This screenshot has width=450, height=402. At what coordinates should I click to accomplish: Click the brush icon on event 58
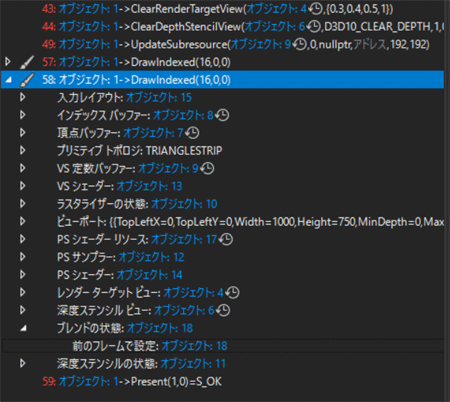(x=27, y=80)
